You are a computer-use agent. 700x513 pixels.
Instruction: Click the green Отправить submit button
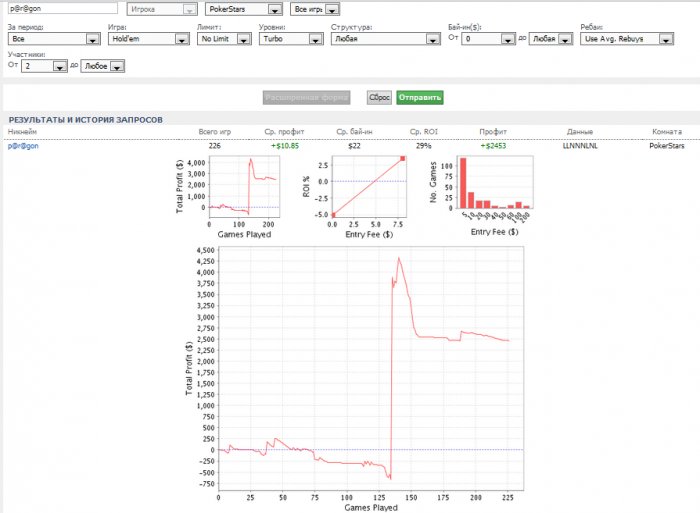[420, 97]
